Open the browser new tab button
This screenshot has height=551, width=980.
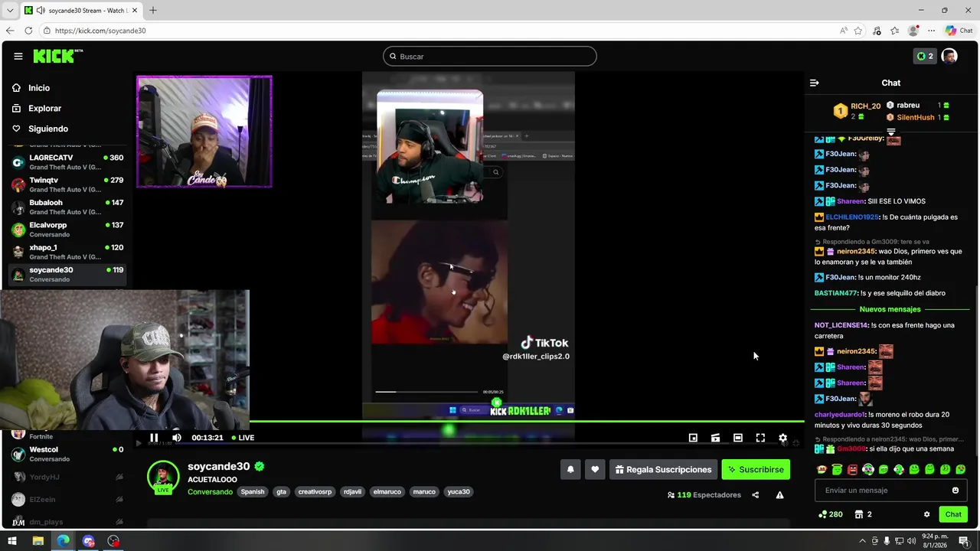pyautogui.click(x=153, y=10)
